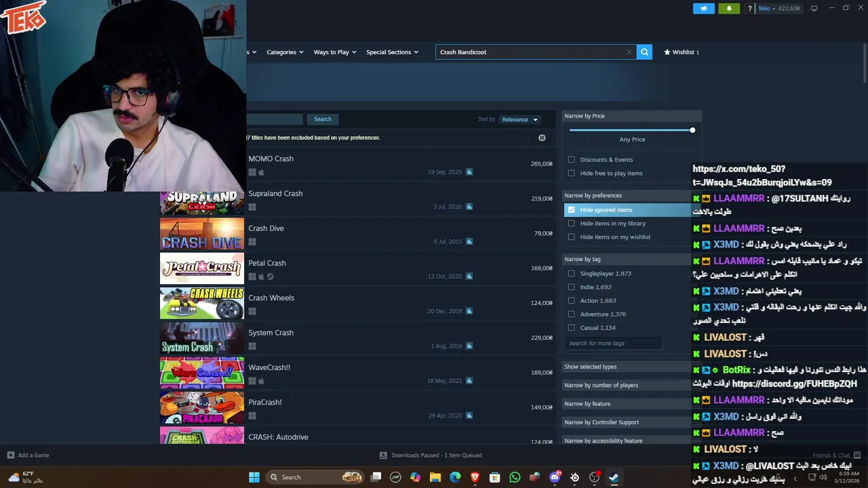868x488 pixels.
Task: Click the search for more tags field
Action: 614,343
